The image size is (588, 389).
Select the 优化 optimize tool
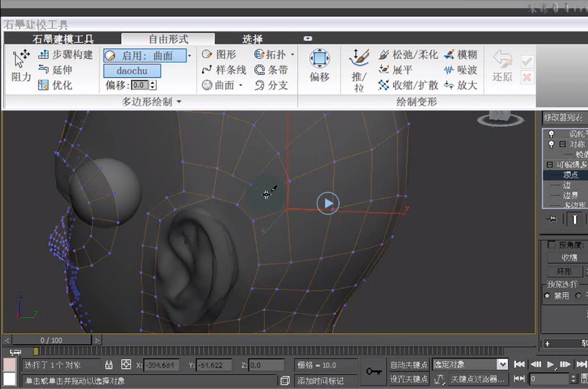[55, 85]
